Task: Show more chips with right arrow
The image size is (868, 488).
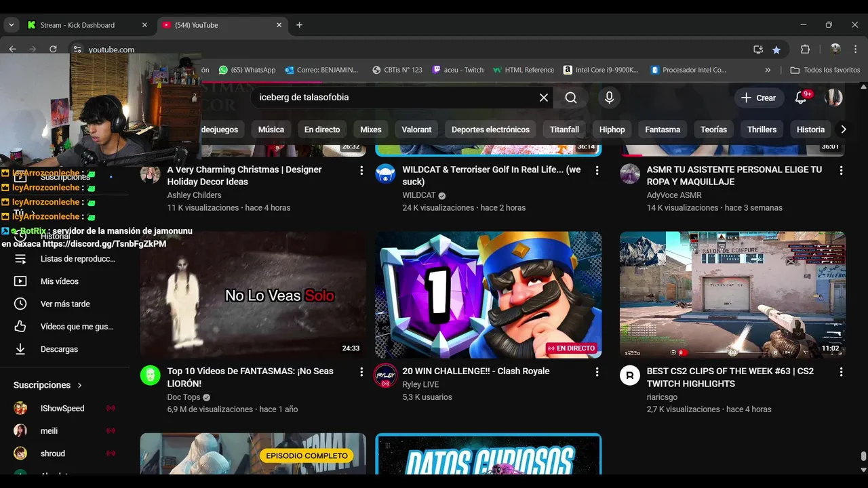Action: point(843,129)
